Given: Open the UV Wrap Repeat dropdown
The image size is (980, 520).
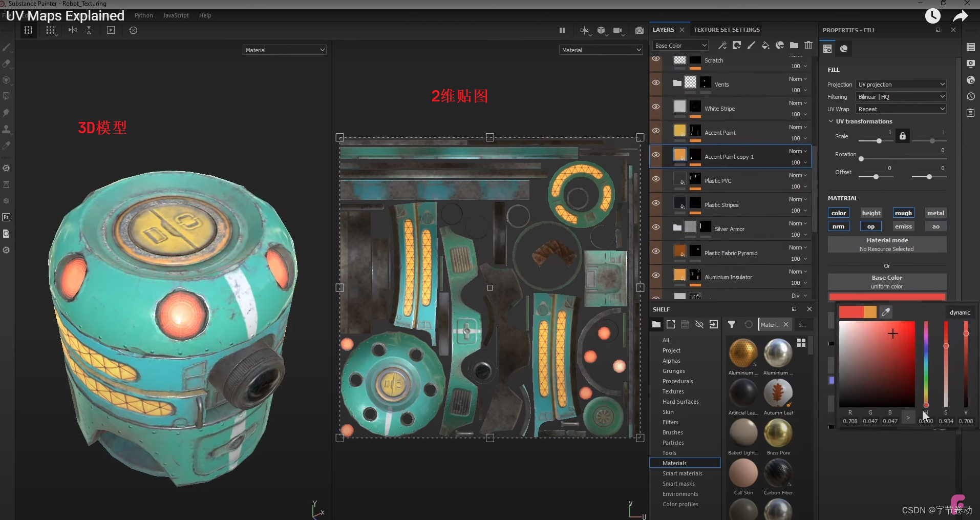Looking at the screenshot, I should [900, 109].
